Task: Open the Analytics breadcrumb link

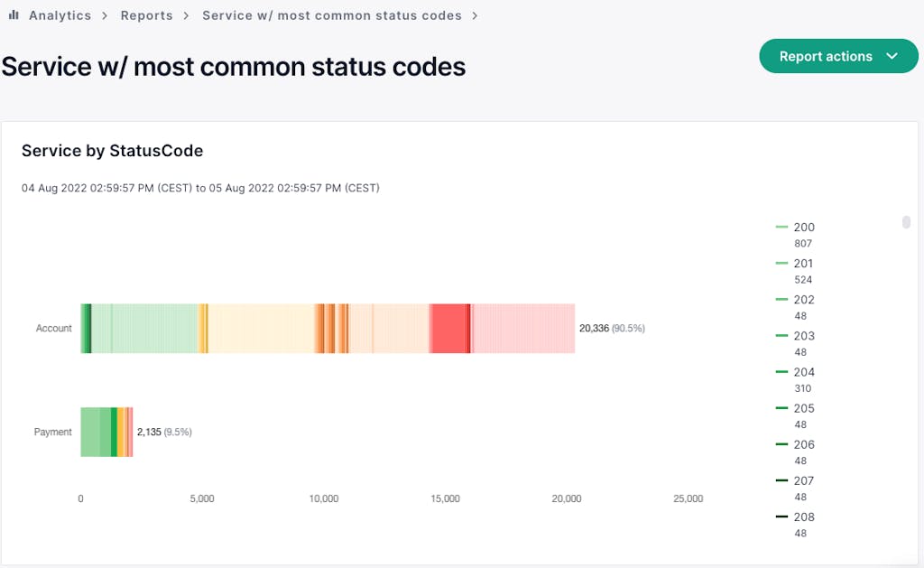Action: pos(60,15)
